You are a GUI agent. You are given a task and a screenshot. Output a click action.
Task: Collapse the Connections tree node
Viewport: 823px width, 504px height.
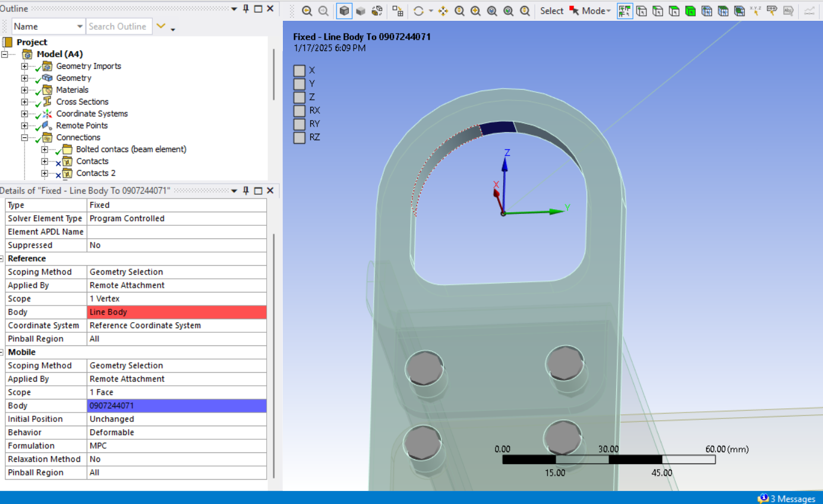point(24,137)
